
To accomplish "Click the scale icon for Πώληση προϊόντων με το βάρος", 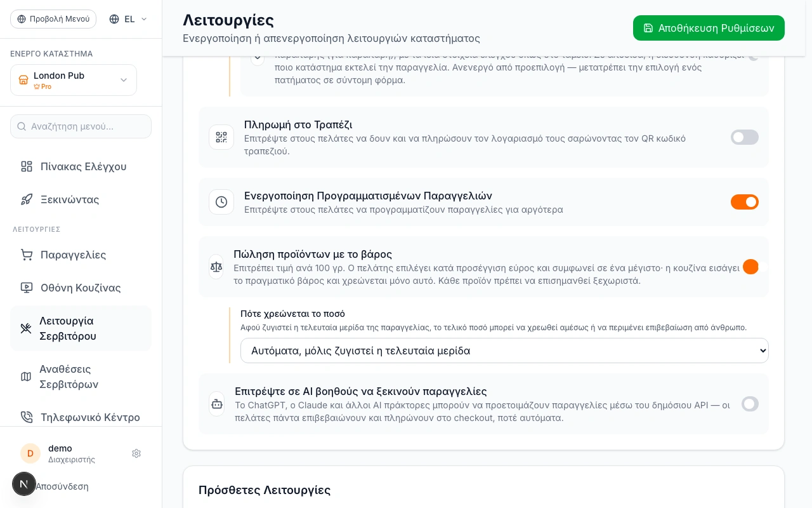I will coord(216,267).
